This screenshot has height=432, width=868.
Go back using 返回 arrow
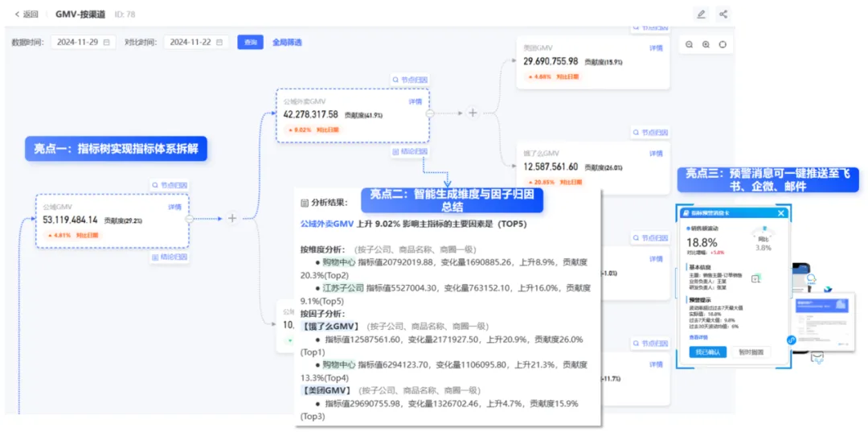(x=27, y=14)
